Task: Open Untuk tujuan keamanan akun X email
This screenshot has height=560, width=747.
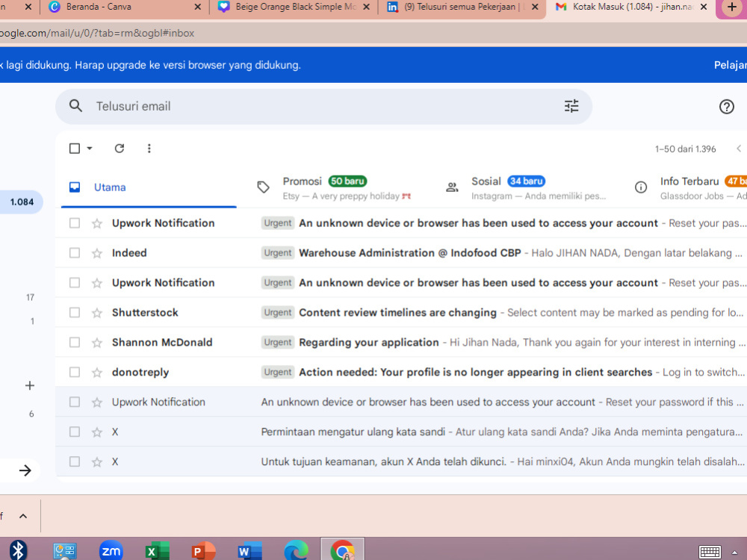Action: pyautogui.click(x=384, y=461)
